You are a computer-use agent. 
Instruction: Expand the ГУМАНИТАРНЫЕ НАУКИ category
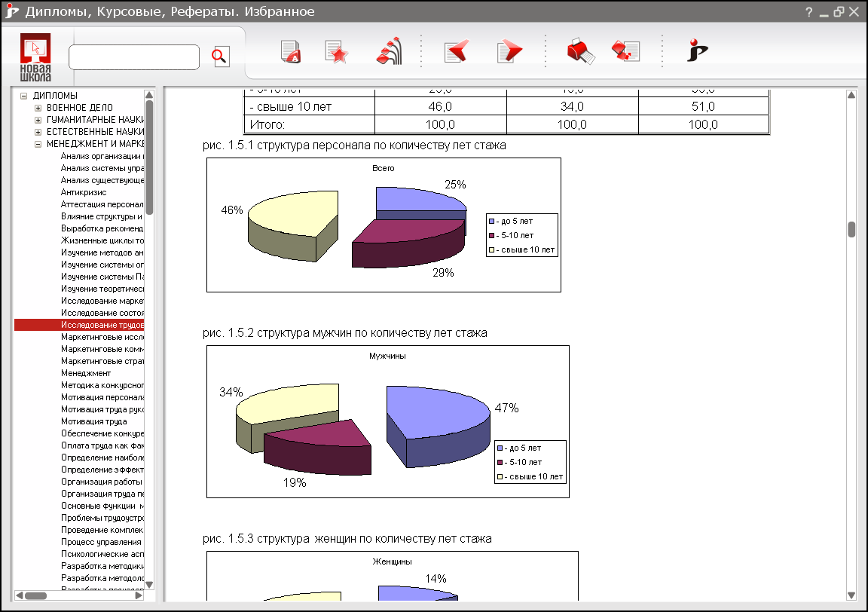38,120
